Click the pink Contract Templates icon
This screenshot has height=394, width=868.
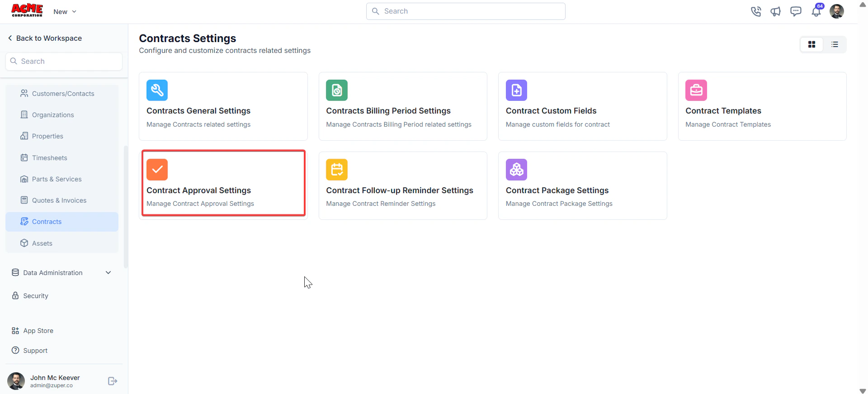pos(696,90)
